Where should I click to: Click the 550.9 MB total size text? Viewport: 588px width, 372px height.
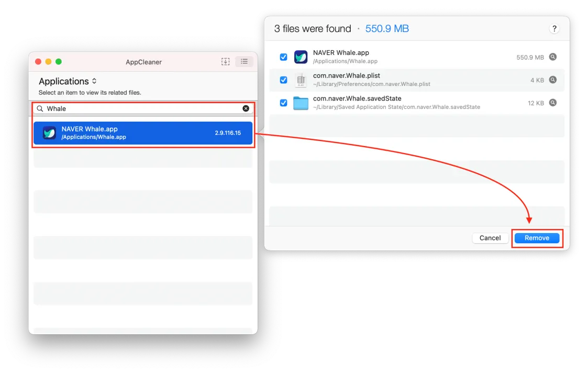point(387,28)
